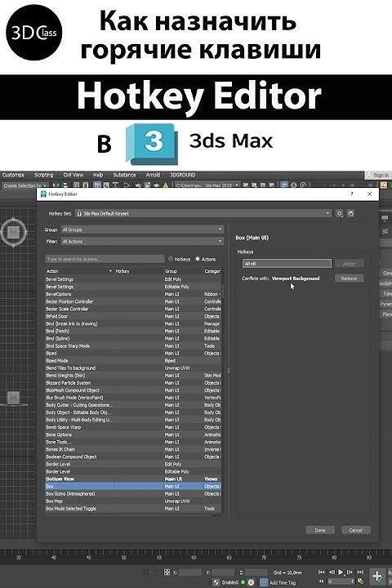Click the save keyset icon beside Hotkey Set
Image resolution: width=392 pixels, height=588 pixels.
click(x=350, y=213)
